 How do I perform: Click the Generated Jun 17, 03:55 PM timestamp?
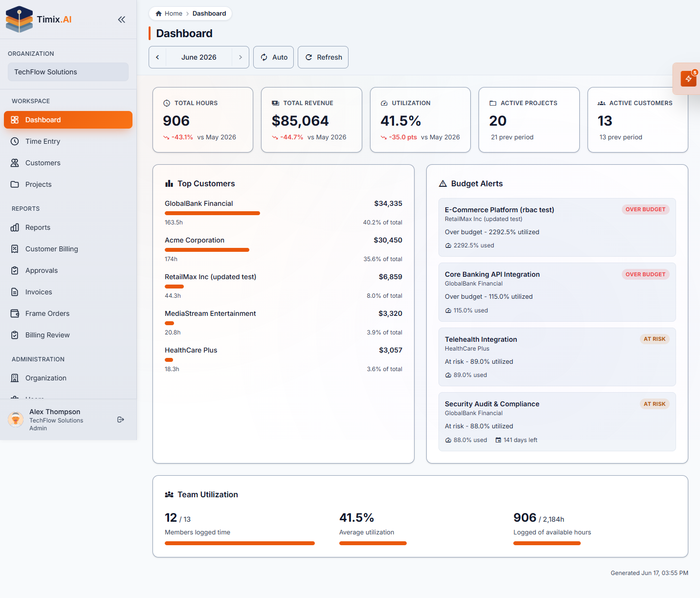[649, 573]
